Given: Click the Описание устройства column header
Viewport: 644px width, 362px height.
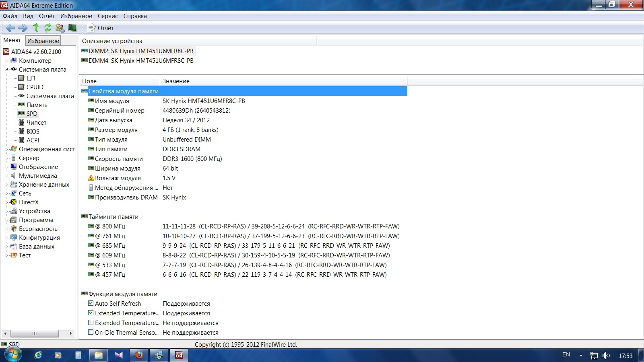Looking at the screenshot, I should 198,41.
